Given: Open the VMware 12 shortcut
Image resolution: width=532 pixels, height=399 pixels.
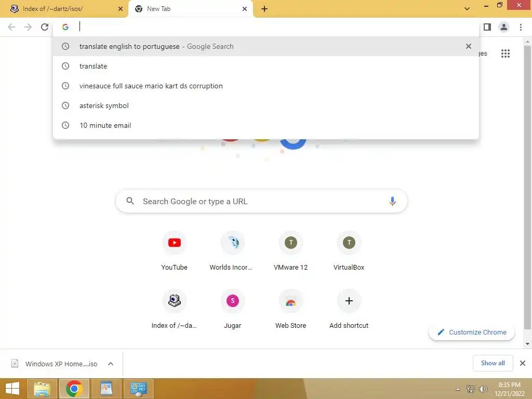Looking at the screenshot, I should click(x=291, y=251).
